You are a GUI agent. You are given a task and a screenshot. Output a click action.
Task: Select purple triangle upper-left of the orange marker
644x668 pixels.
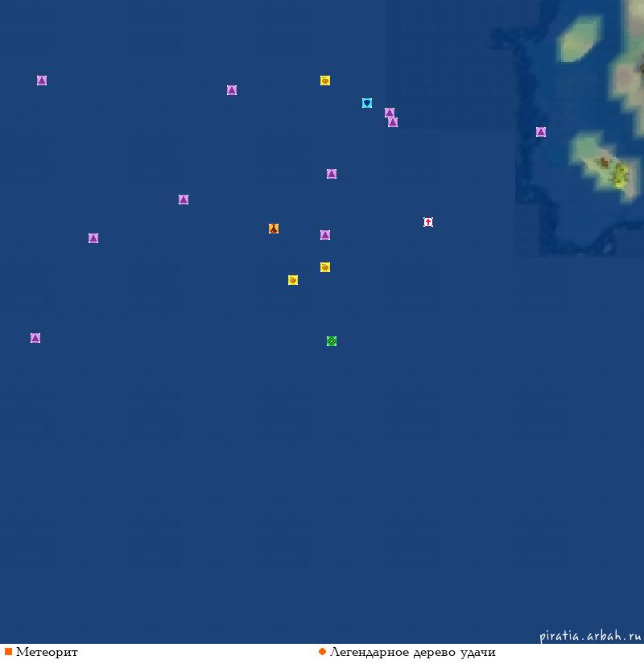tap(184, 200)
